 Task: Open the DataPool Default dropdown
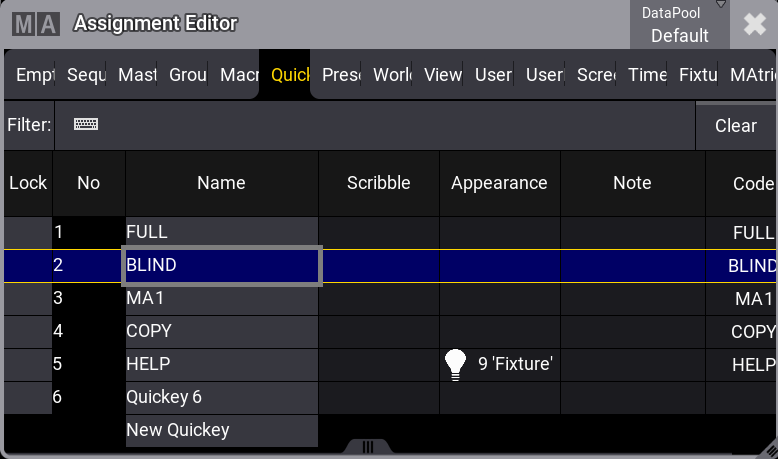679,24
